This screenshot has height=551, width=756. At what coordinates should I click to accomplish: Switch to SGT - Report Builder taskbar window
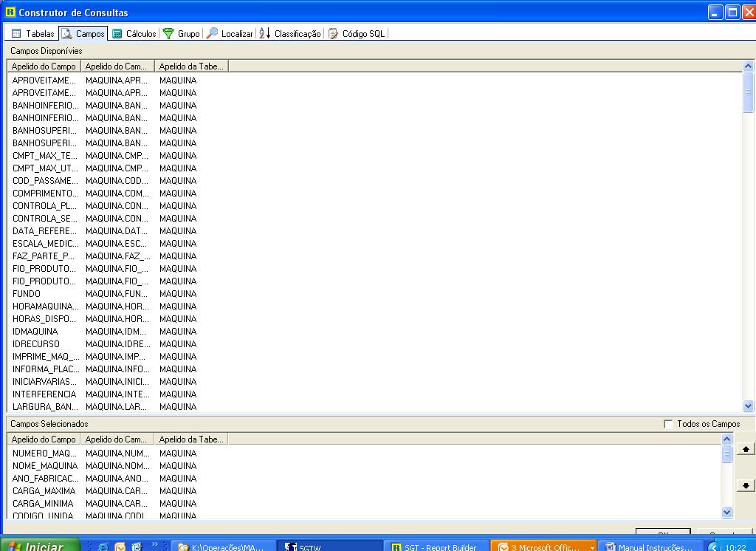tap(436, 547)
